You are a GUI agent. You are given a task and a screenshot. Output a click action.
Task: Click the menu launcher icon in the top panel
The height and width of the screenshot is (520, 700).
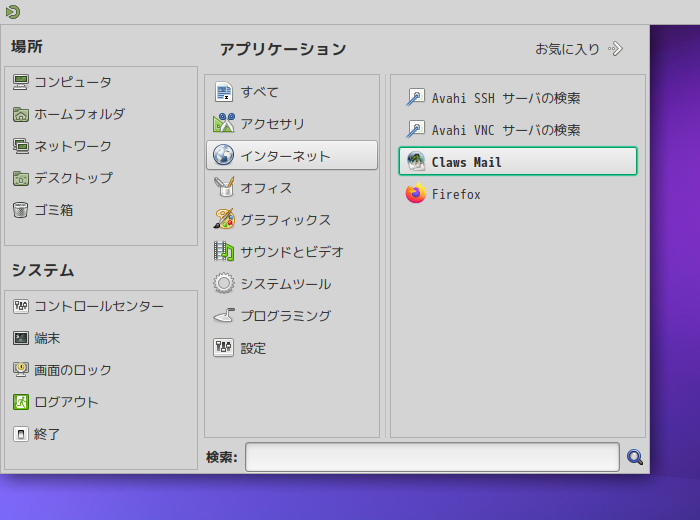[12, 12]
